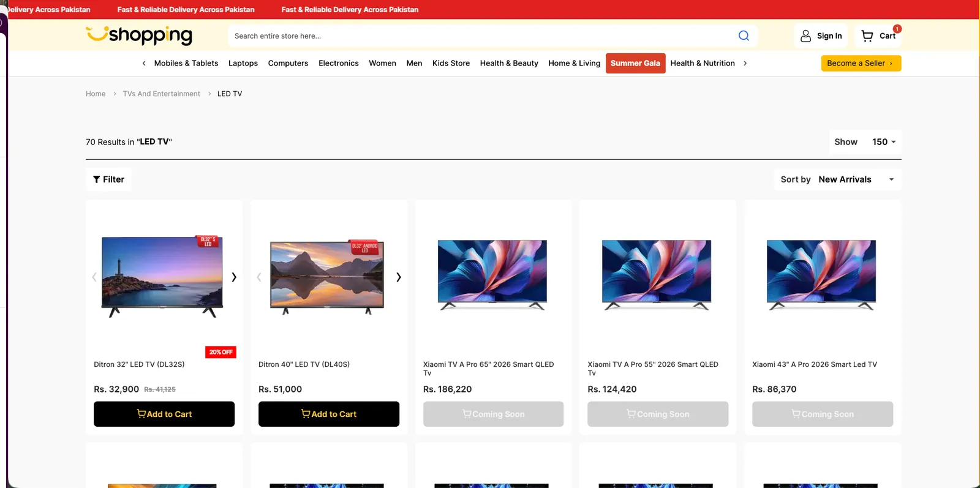
Task: Open Ditron 32" LED TV product image
Action: pos(162,277)
